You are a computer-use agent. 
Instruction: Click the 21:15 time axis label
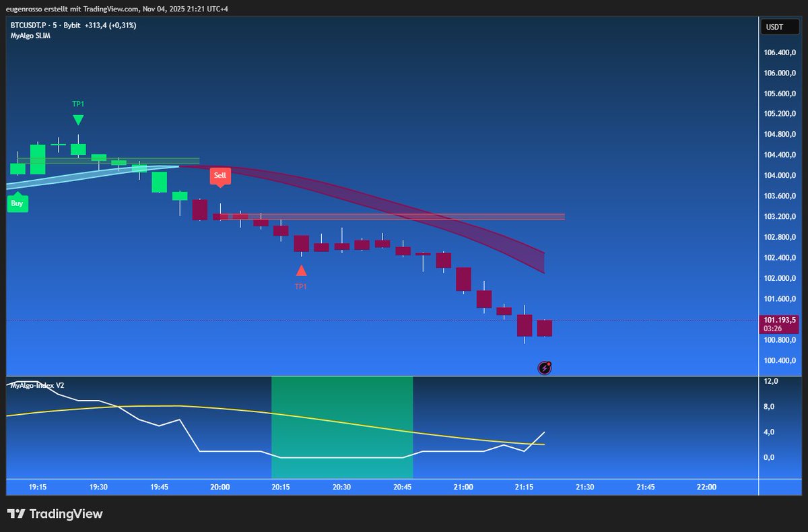[524, 487]
